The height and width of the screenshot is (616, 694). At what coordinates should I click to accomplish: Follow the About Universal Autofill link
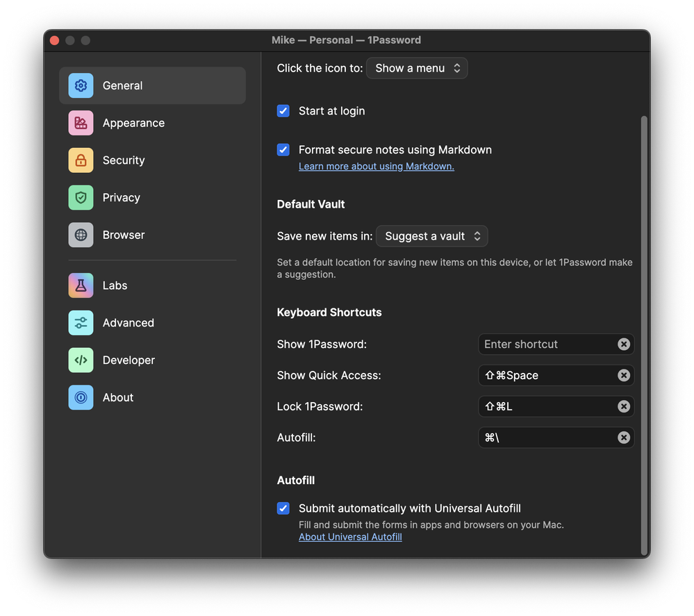point(350,537)
